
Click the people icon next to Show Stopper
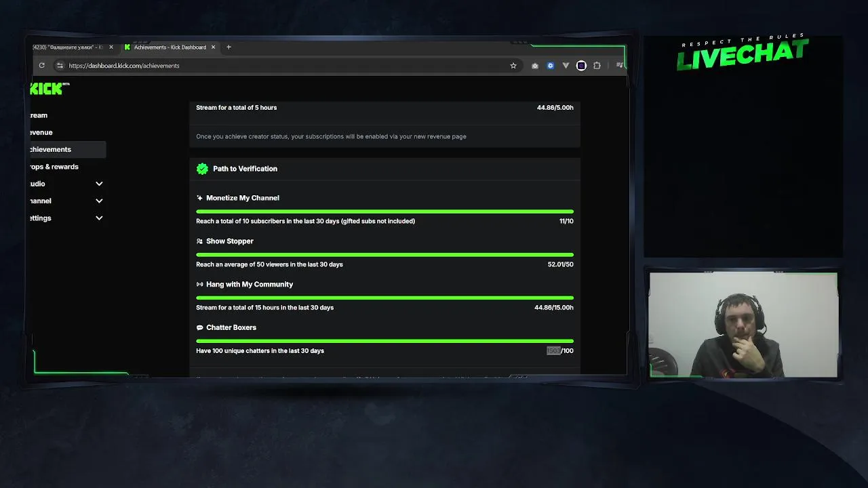click(199, 241)
